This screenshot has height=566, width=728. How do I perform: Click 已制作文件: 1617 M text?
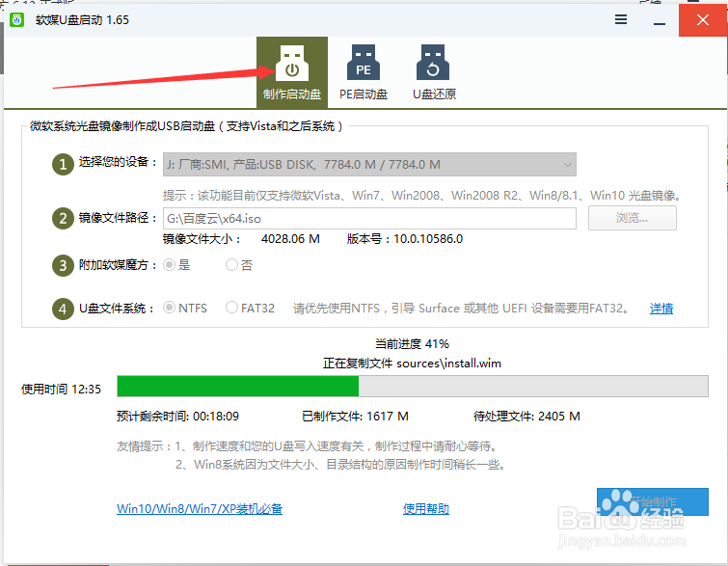355,416
